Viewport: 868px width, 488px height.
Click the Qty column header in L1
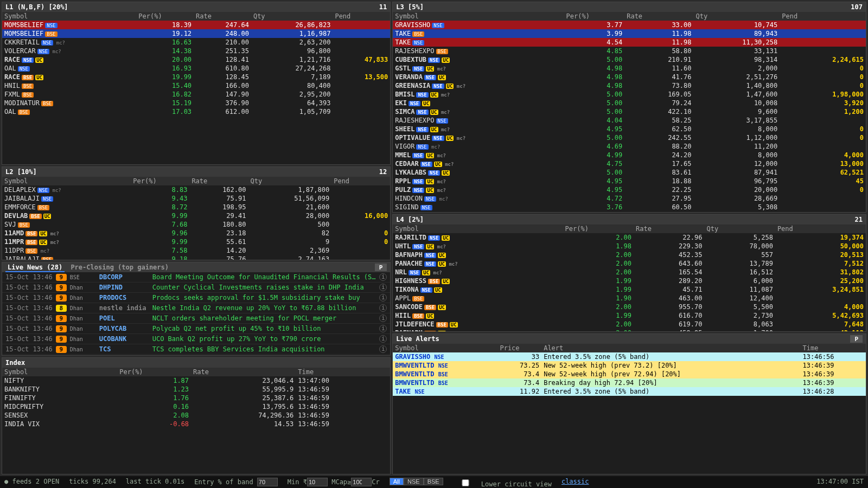tap(259, 16)
